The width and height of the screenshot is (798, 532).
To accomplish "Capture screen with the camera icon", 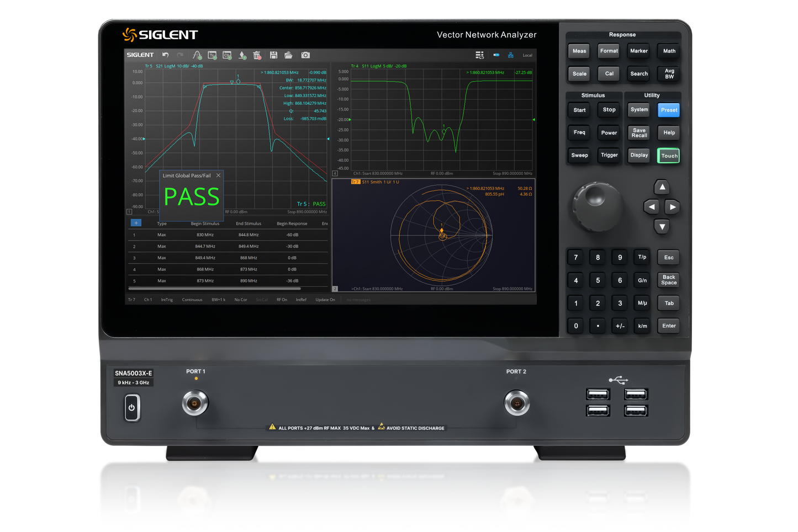I will (305, 55).
